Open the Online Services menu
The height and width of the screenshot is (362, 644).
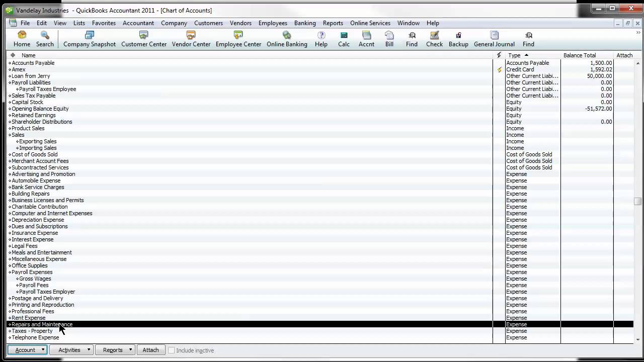[x=370, y=23]
